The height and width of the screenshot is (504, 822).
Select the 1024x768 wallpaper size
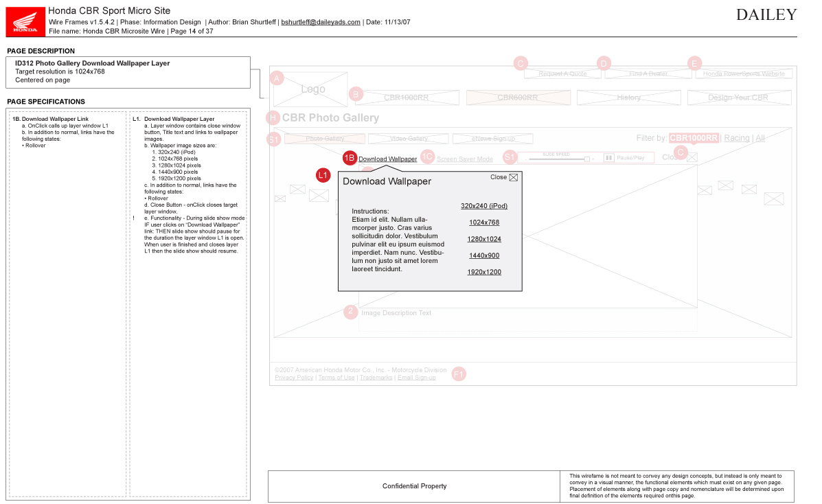484,222
